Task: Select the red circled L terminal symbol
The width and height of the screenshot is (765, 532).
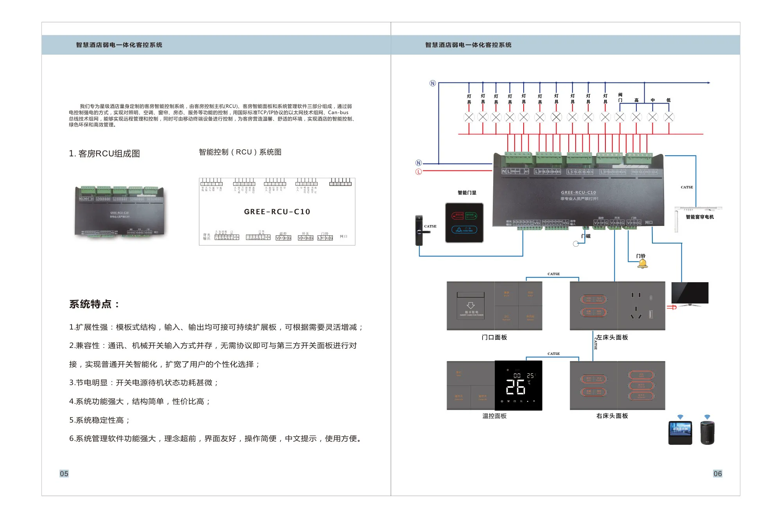Action: (x=418, y=172)
